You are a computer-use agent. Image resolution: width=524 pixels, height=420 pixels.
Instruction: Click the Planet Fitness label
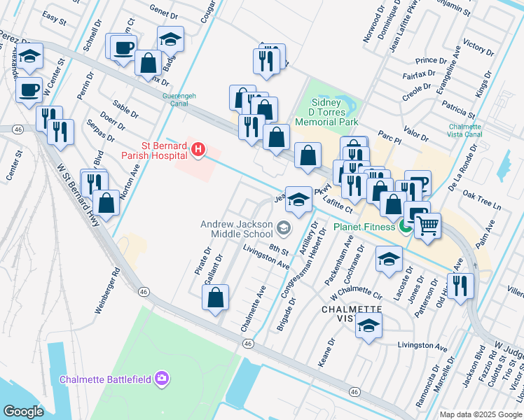(x=364, y=227)
